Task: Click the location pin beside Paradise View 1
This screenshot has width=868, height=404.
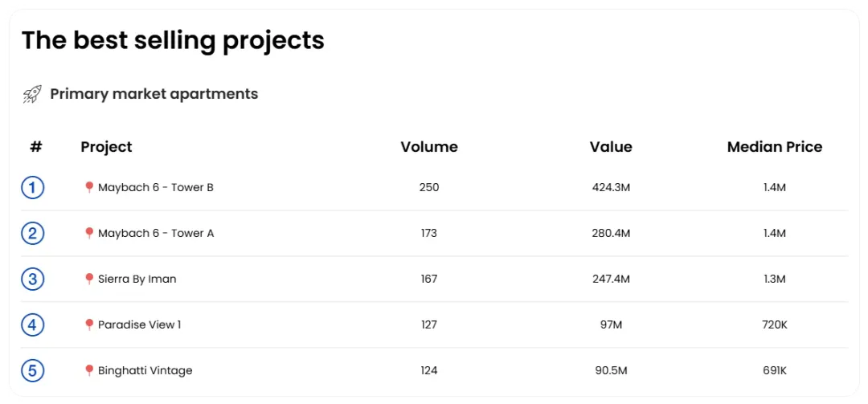Action: pos(89,324)
